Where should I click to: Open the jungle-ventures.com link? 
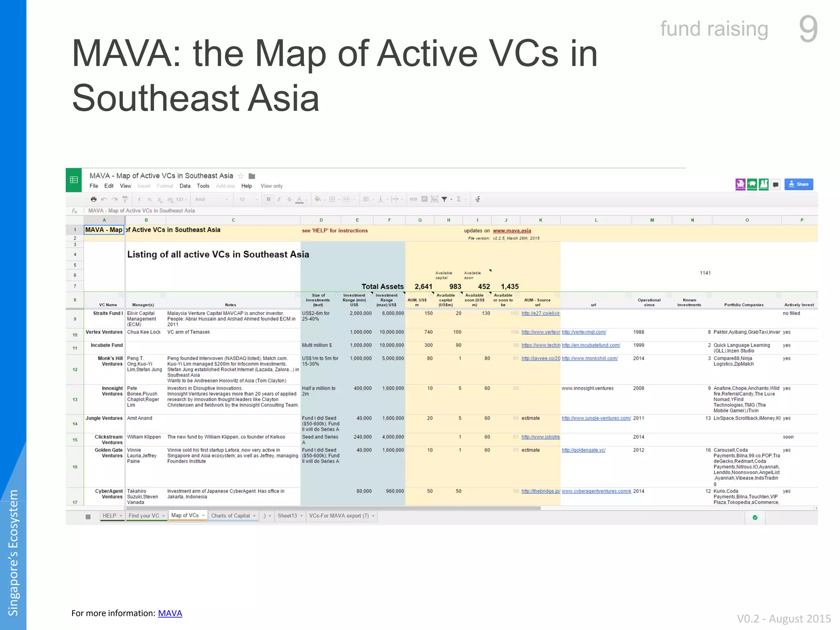coord(596,418)
